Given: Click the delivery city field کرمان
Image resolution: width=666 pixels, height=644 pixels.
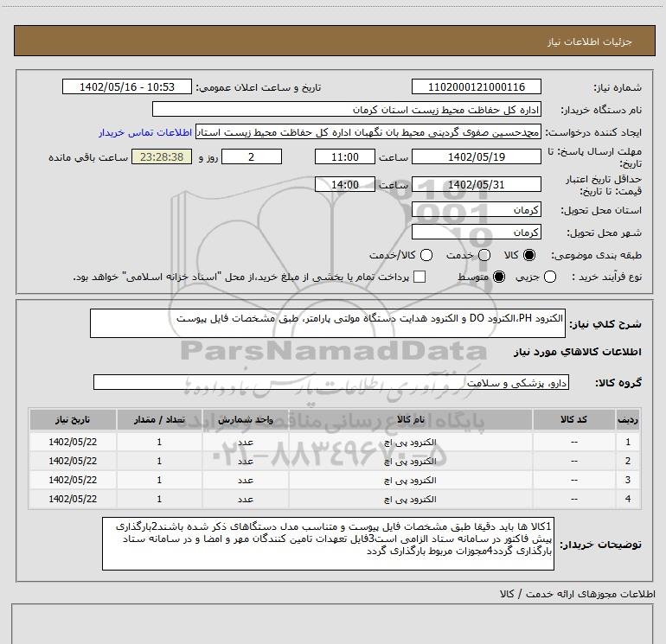Looking at the screenshot, I should (476, 233).
